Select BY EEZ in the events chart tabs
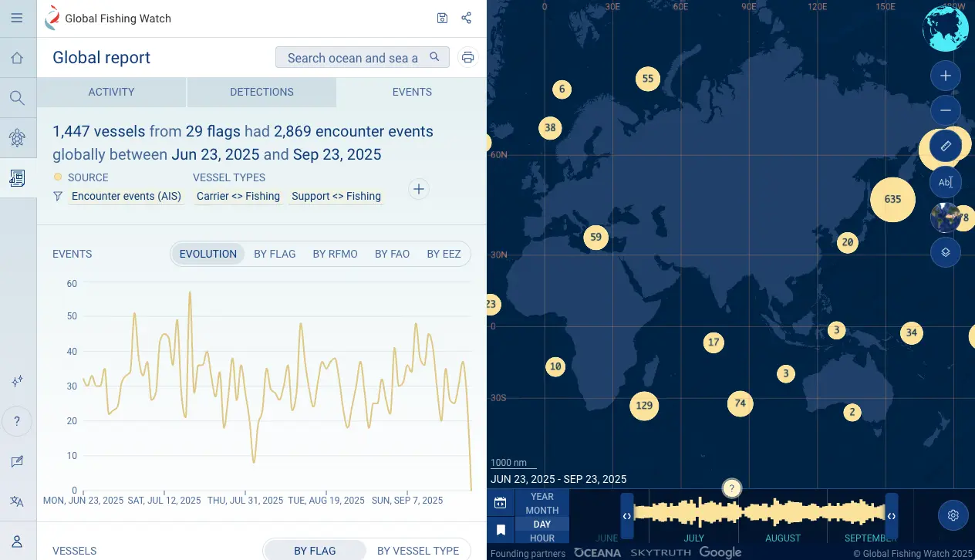975x560 pixels. click(444, 253)
